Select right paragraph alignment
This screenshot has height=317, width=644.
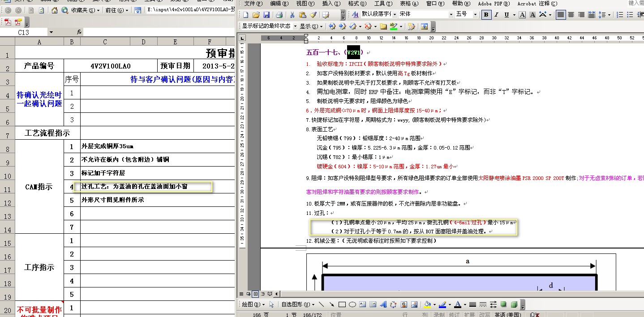tap(581, 15)
